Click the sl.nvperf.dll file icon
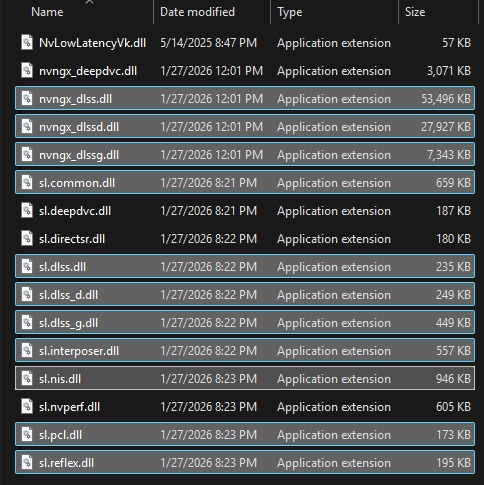Screen dimensions: 484x485 [x=27, y=407]
